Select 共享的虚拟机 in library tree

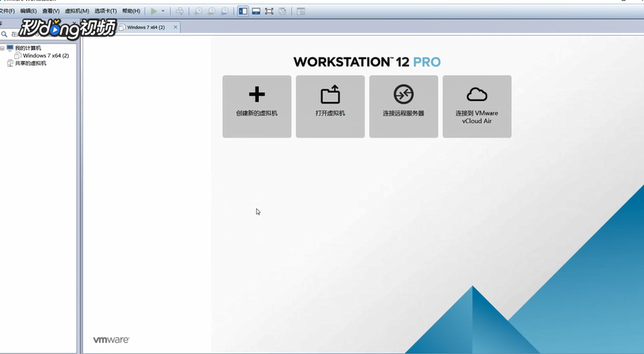pyautogui.click(x=31, y=63)
